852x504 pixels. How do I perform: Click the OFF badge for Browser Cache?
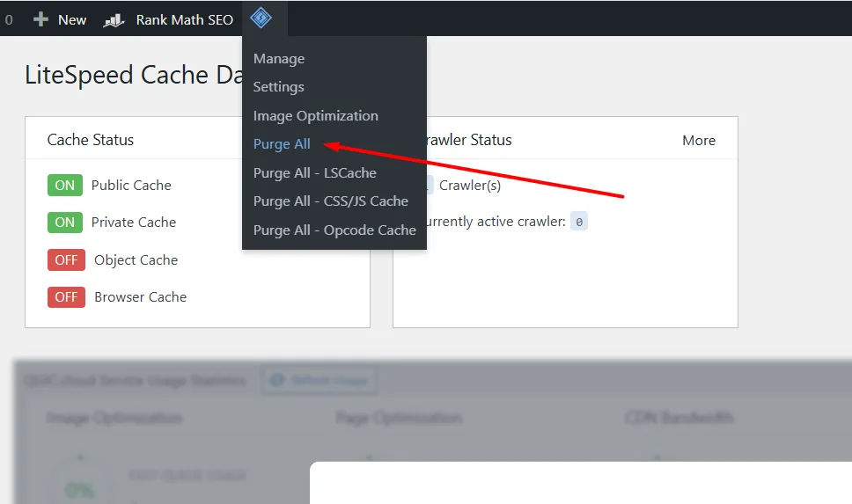tap(66, 297)
